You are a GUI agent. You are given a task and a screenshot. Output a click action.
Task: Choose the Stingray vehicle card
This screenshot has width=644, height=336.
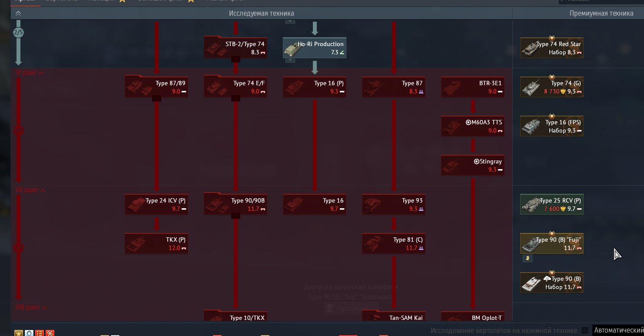473,165
